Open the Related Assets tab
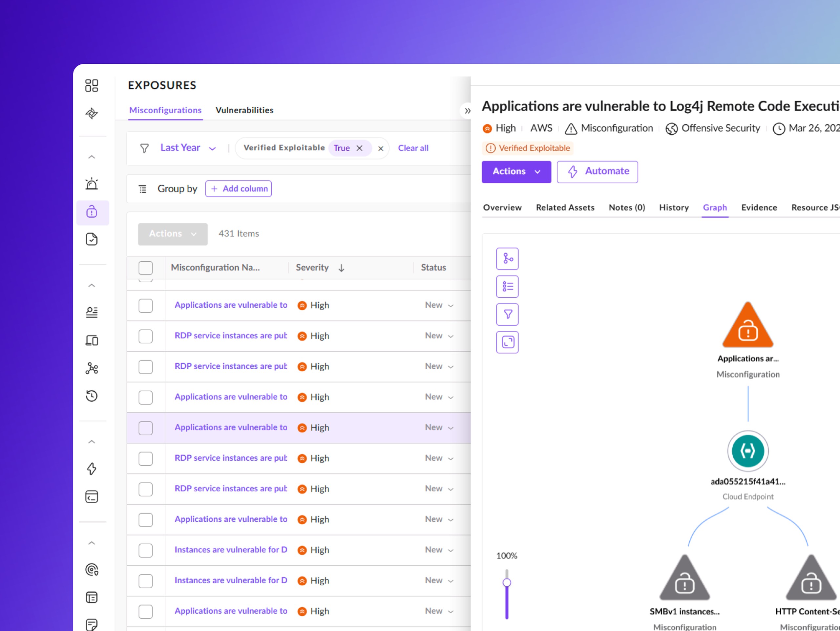This screenshot has height=631, width=840. pyautogui.click(x=565, y=208)
